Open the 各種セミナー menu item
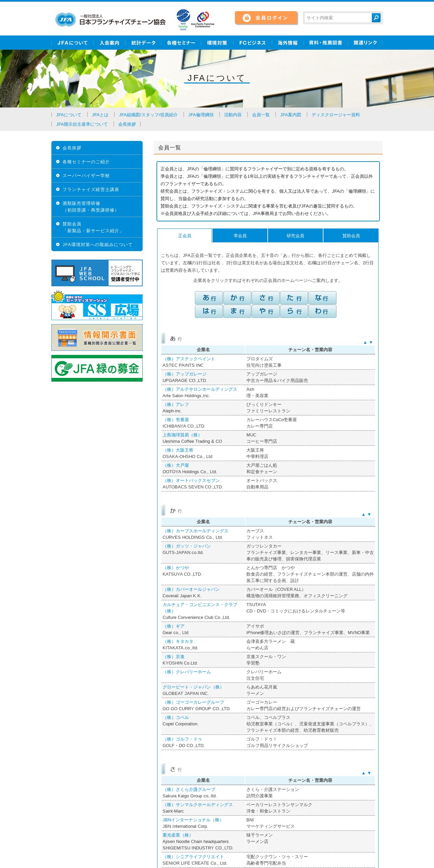The image size is (434, 868). [181, 43]
